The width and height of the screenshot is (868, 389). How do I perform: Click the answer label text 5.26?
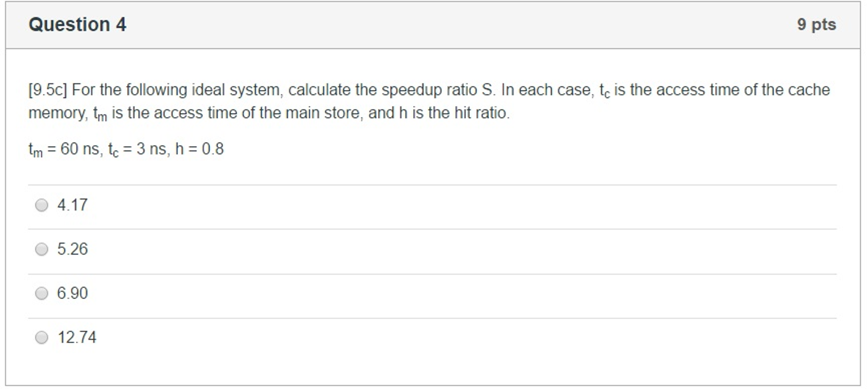point(72,250)
